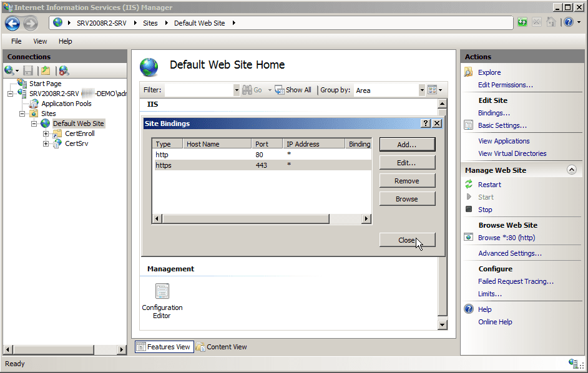The image size is (588, 373).
Task: Click Add... in Site Bindings dialog
Action: coord(407,144)
